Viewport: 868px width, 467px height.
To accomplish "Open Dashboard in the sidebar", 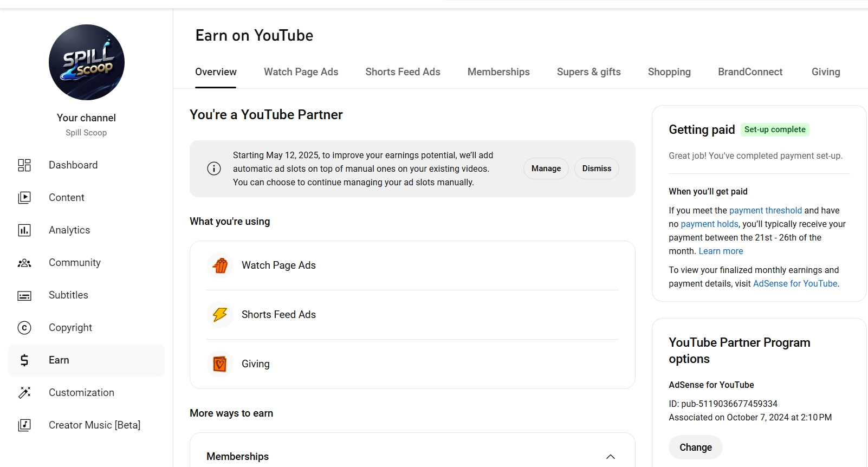I will click(86, 165).
